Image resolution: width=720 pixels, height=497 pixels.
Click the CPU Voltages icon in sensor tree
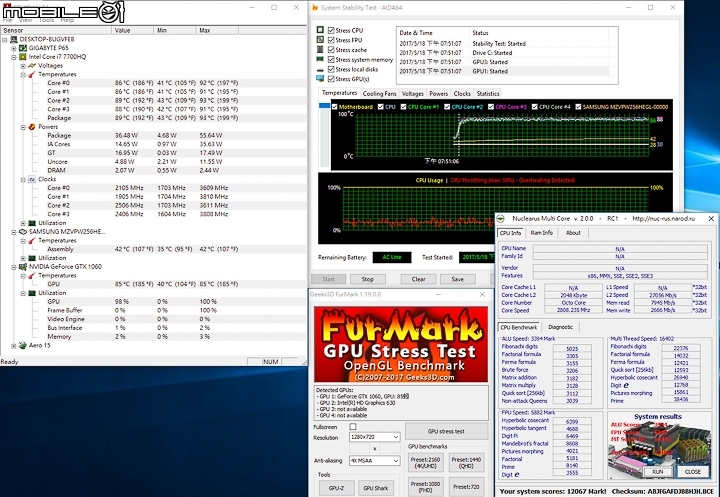[x=32, y=66]
